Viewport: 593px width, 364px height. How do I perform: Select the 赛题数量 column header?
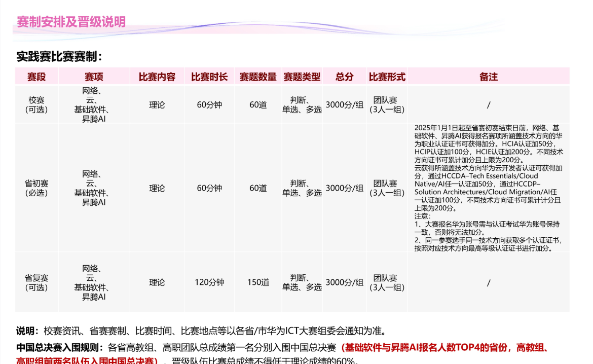coord(258,77)
